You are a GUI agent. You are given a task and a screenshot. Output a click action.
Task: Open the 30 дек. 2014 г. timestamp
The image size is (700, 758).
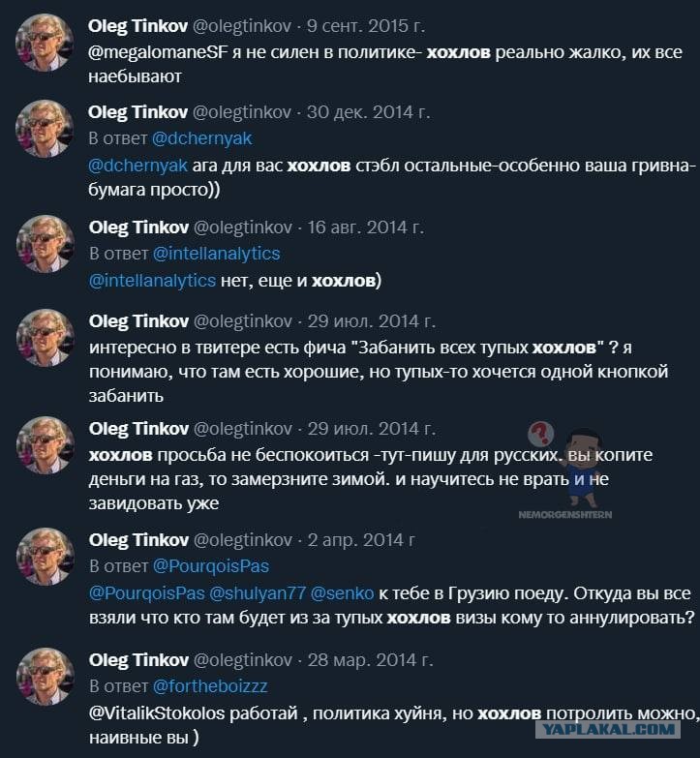368,112
